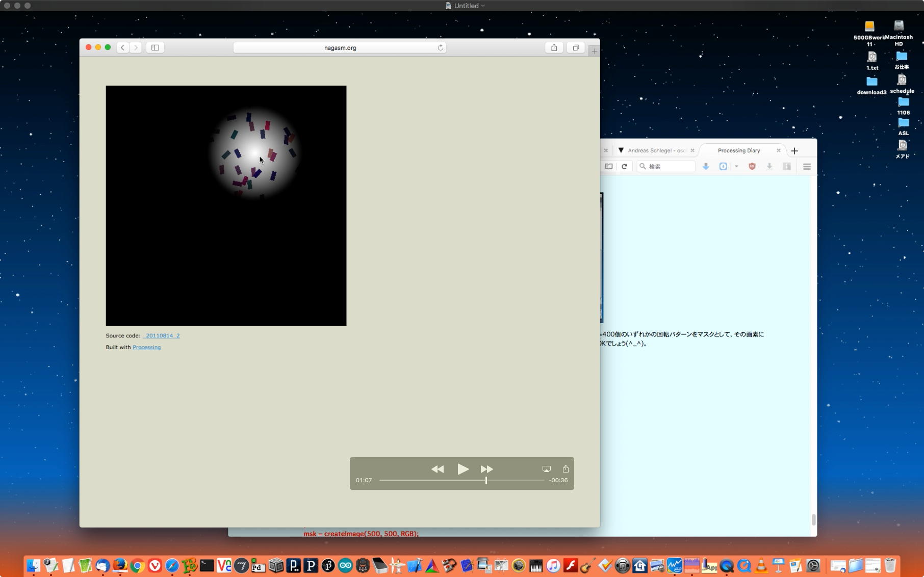The image size is (924, 577).
Task: Open the download3 desktop folder
Action: [x=871, y=82]
